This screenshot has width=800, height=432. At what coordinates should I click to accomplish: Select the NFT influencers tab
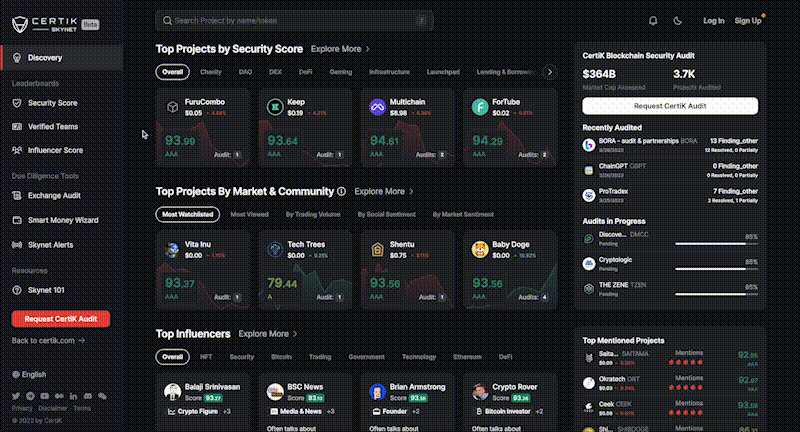(206, 357)
